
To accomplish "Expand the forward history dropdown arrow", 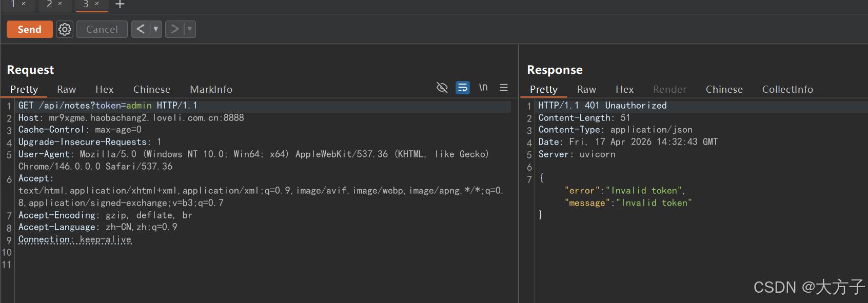I will tap(190, 29).
